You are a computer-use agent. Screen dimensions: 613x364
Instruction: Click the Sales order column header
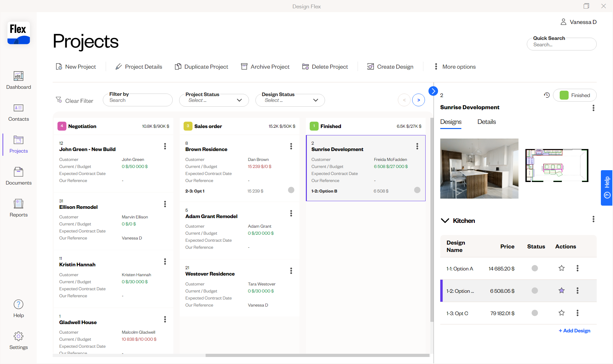pyautogui.click(x=239, y=126)
